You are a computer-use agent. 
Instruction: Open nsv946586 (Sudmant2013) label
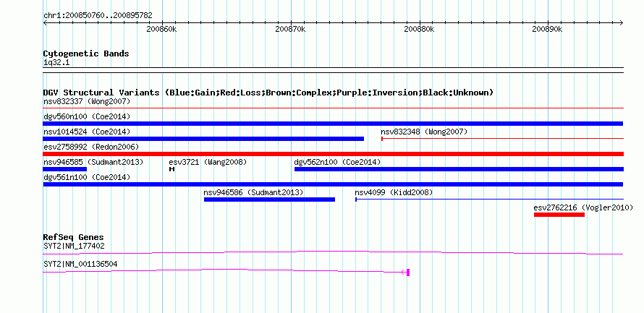point(253,192)
